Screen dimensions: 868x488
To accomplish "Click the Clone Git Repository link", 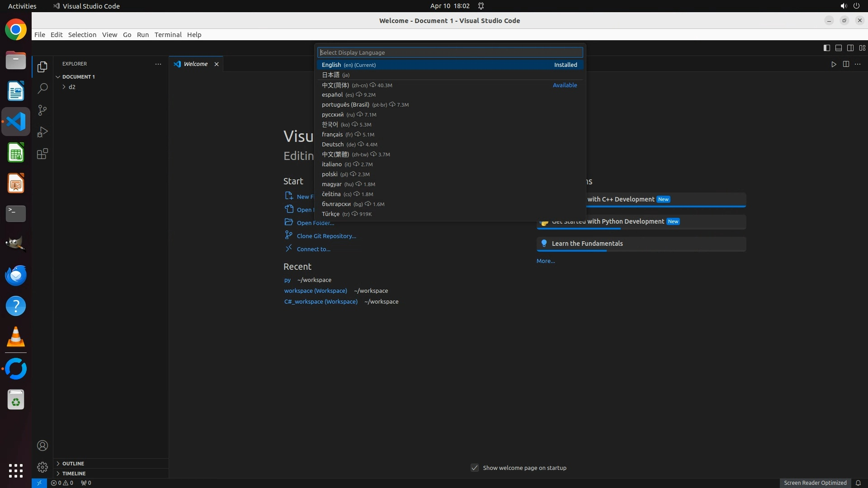I will 326,236.
